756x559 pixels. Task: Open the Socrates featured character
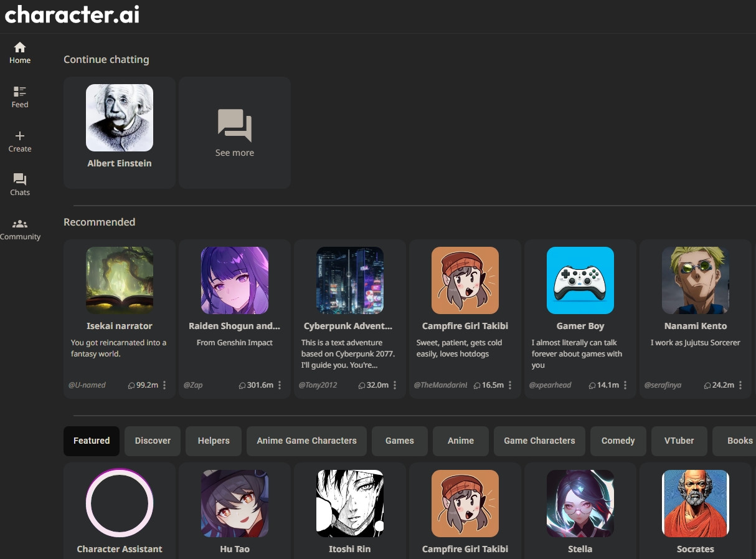pos(695,504)
